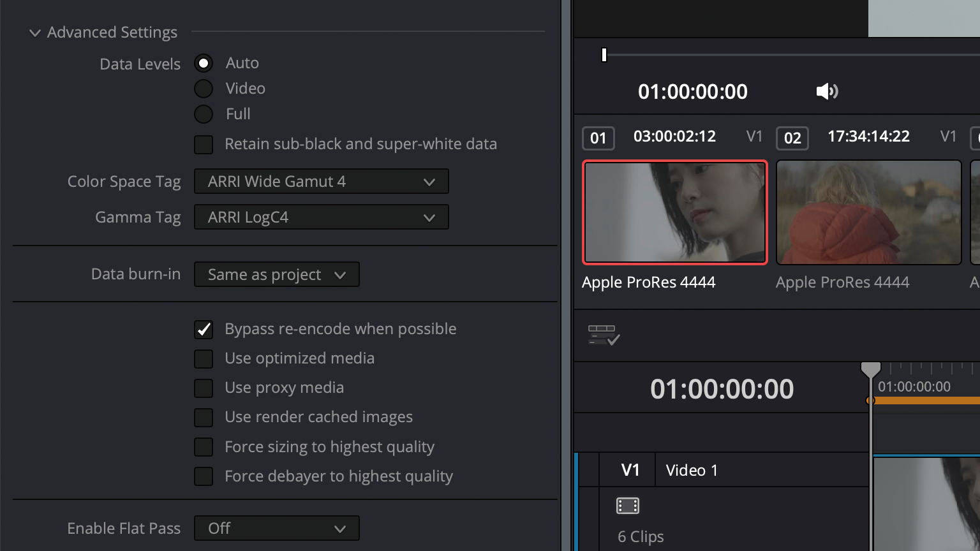Image resolution: width=980 pixels, height=551 pixels.
Task: Click the timeline clip selection icon
Action: (x=603, y=335)
